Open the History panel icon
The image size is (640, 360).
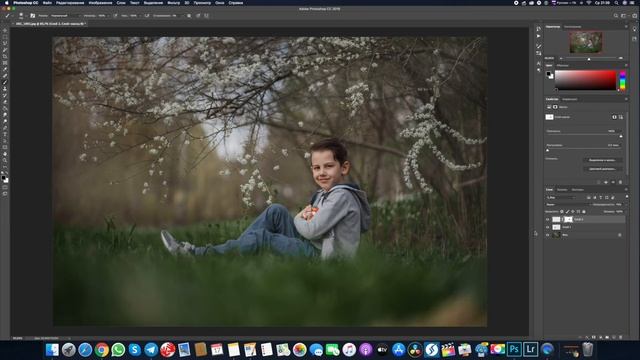pos(538,29)
